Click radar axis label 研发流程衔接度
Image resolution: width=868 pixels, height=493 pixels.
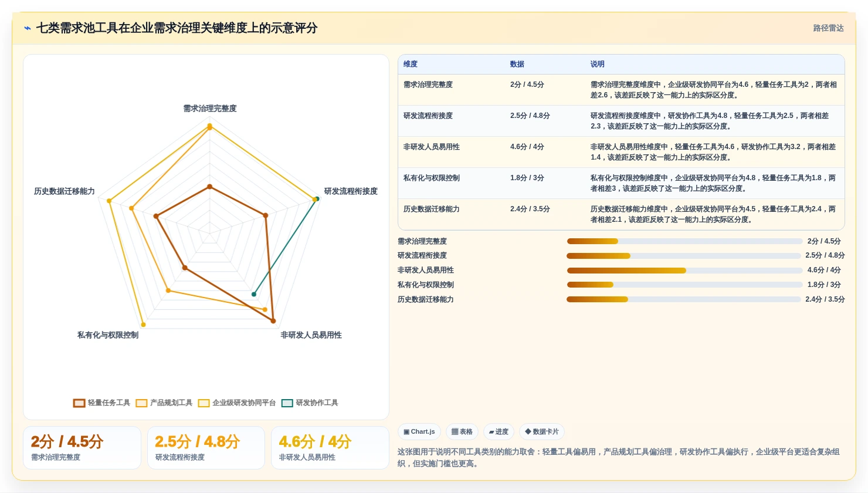[351, 191]
